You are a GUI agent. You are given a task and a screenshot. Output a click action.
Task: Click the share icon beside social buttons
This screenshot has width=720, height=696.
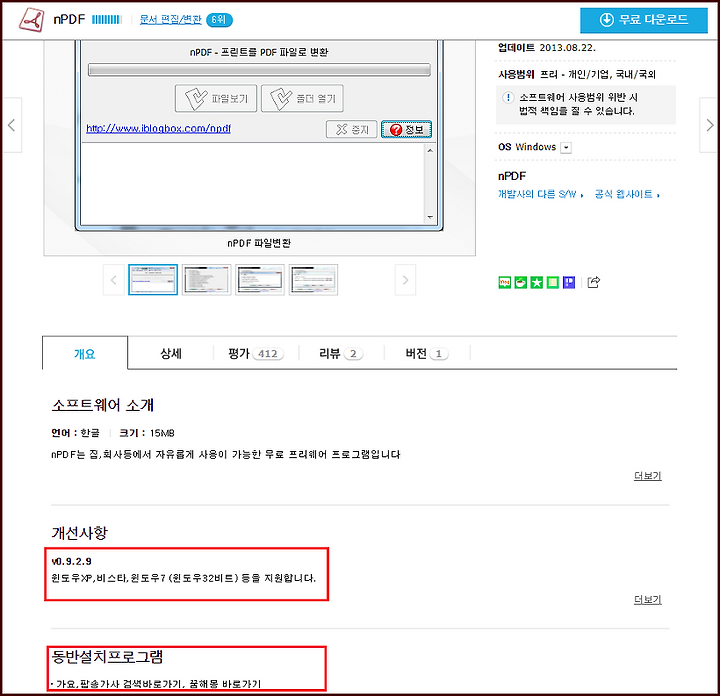[593, 282]
